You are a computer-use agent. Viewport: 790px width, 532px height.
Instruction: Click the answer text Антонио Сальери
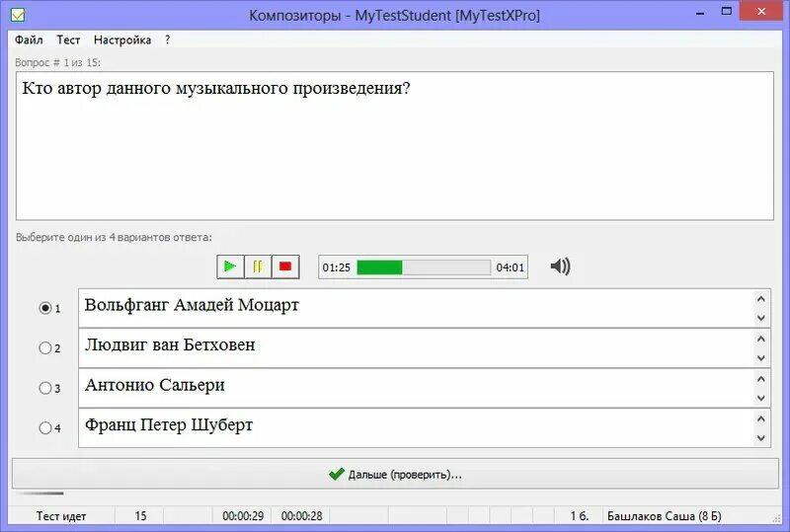click(x=155, y=385)
